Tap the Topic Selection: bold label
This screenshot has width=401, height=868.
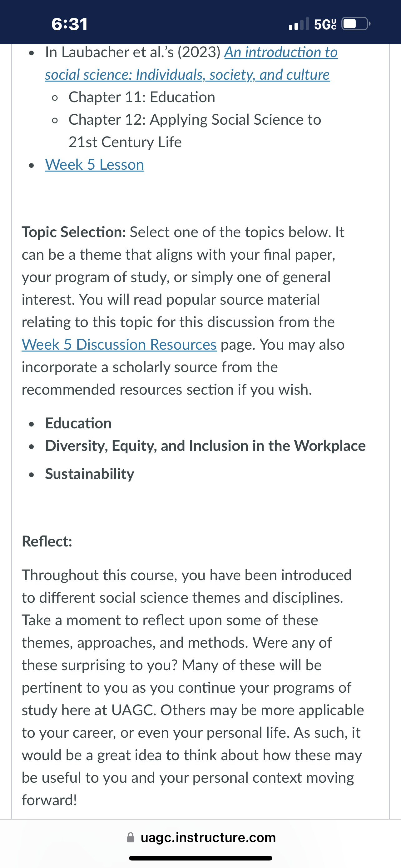pyautogui.click(x=74, y=232)
